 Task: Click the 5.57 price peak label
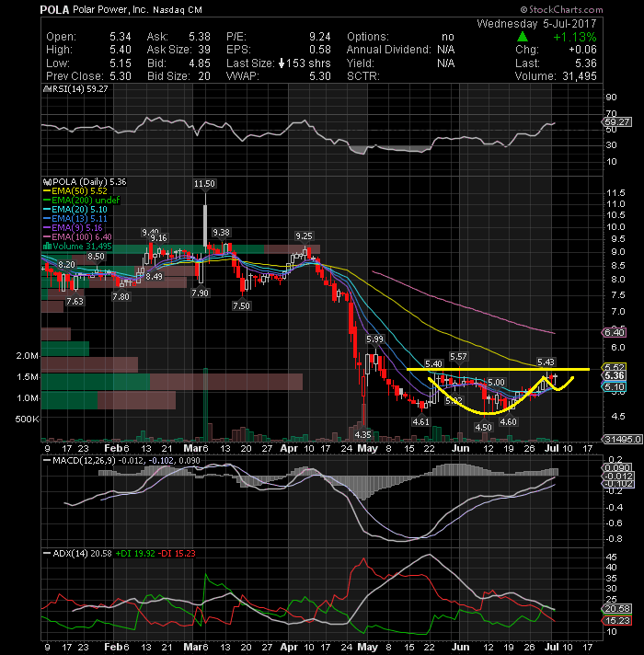coord(458,357)
